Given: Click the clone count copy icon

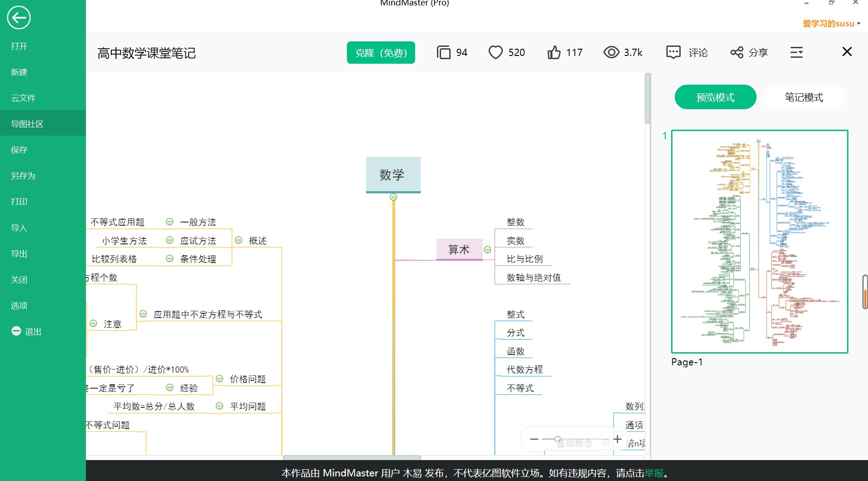Looking at the screenshot, I should (x=443, y=52).
